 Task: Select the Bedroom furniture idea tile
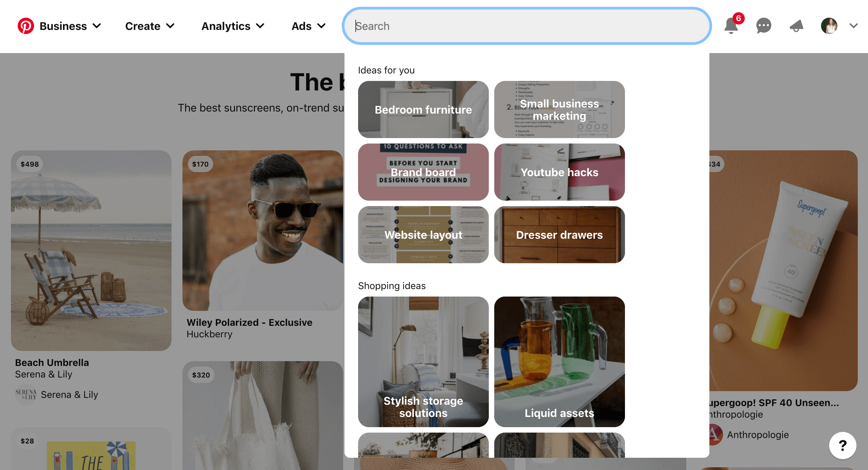(x=423, y=110)
